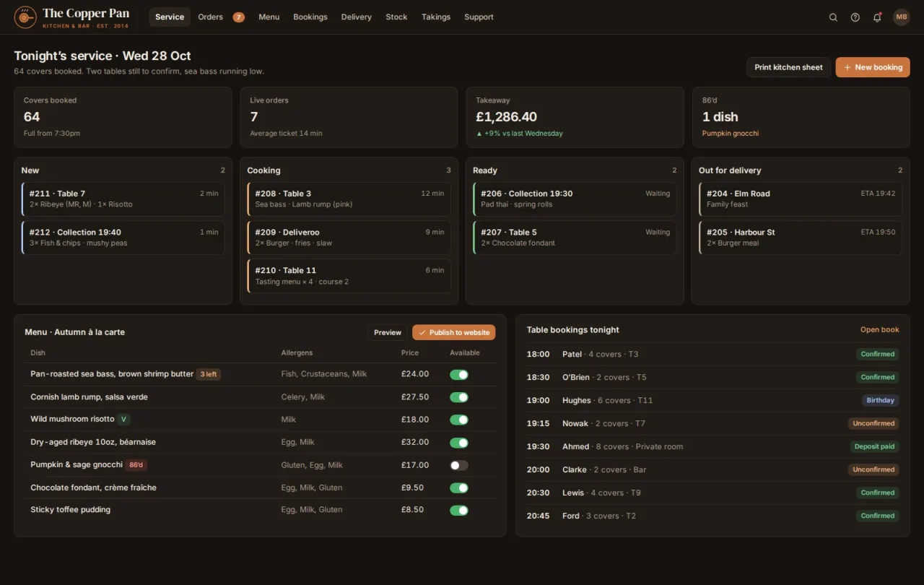Screen dimensions: 924x585
Task: Open order #207 Table 5 card
Action: point(575,238)
